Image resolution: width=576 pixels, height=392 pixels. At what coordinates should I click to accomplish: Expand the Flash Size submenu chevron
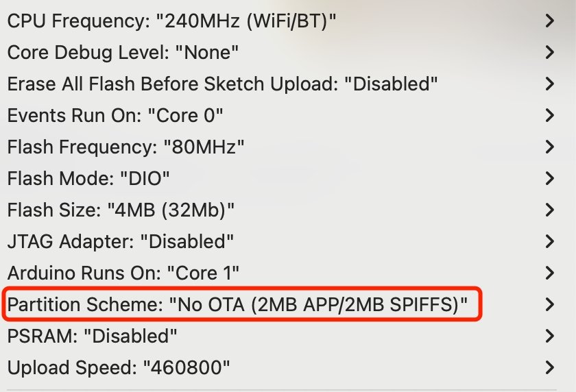pyautogui.click(x=549, y=210)
